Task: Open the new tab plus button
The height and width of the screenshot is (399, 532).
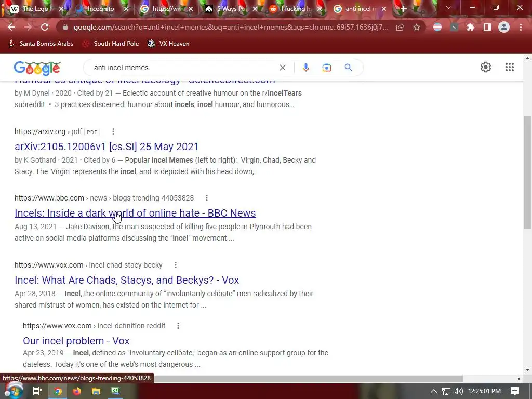Action: click(403, 9)
